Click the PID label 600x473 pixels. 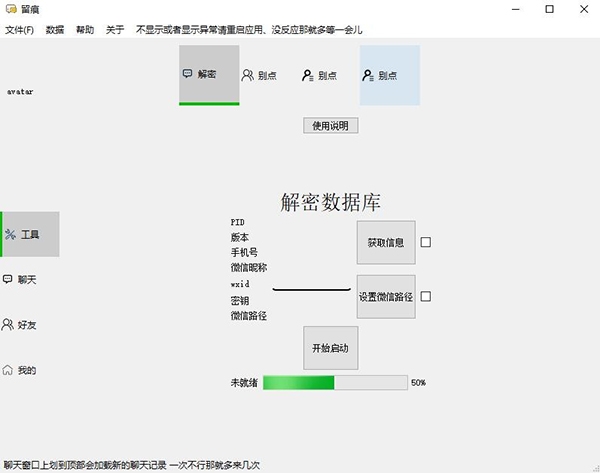click(x=238, y=222)
